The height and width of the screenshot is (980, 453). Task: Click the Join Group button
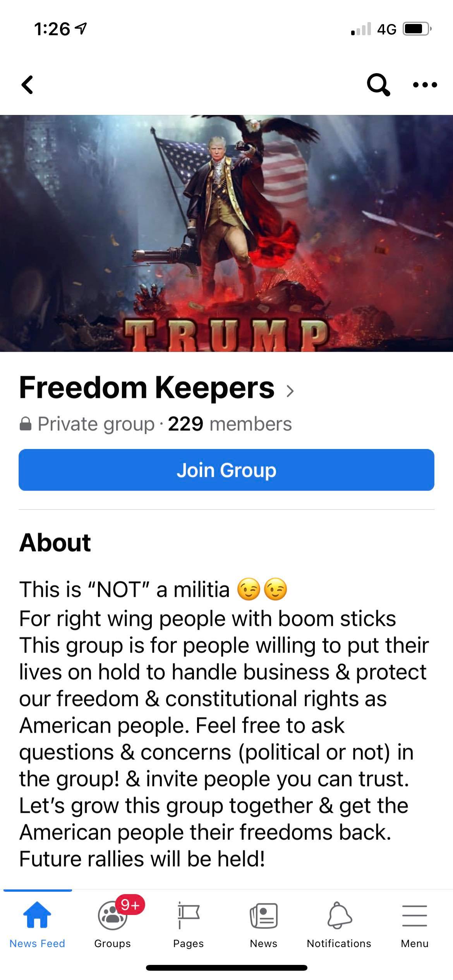tap(226, 470)
